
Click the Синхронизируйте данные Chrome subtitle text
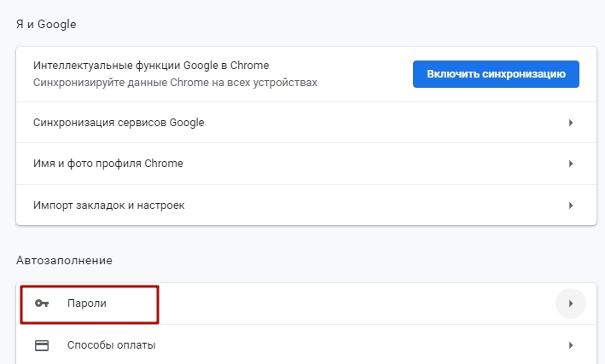[175, 83]
